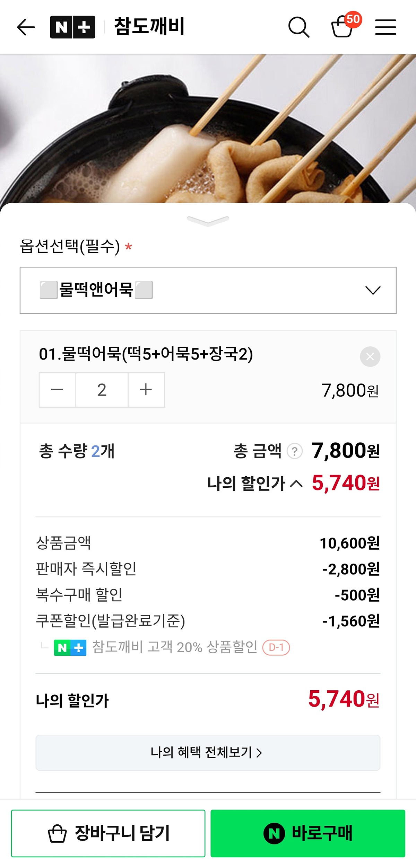Screen dimensions: 416x868
Task: Remove the 01.물떡어묵 selected option
Action: coord(370,356)
